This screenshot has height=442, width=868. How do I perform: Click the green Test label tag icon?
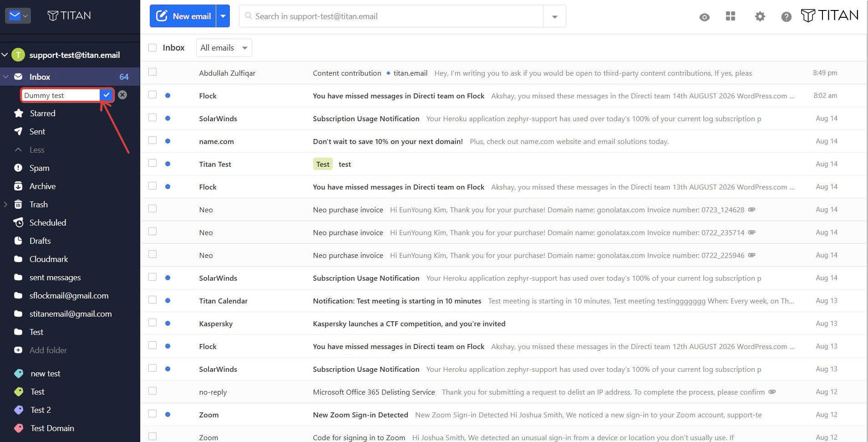(19, 391)
